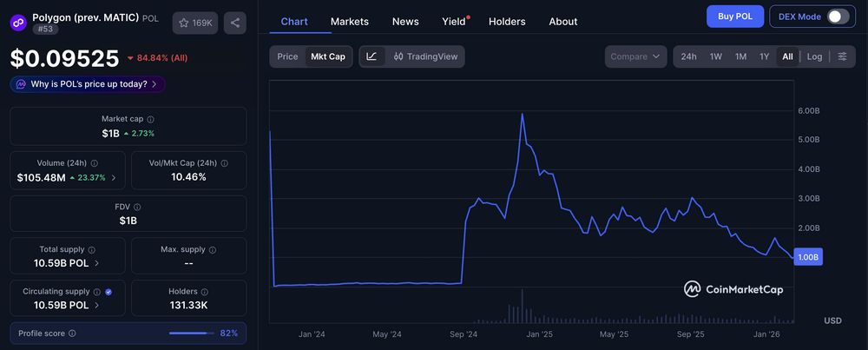Click the FDV info icon
This screenshot has height=350, width=868.
point(137,207)
